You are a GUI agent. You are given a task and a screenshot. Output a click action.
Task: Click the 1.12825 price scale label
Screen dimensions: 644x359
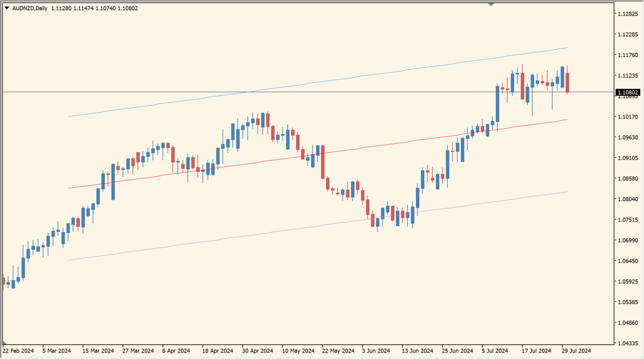[628, 14]
